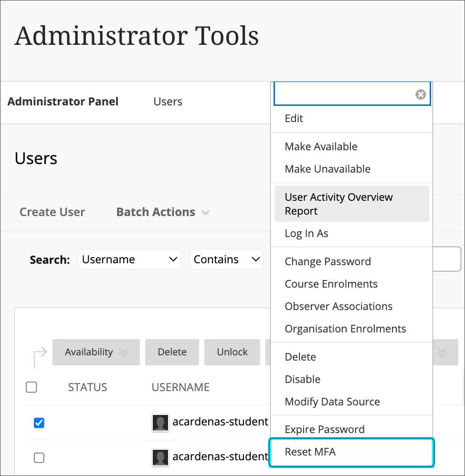The width and height of the screenshot is (465, 476).
Task: Click the Create User button
Action: pos(52,212)
